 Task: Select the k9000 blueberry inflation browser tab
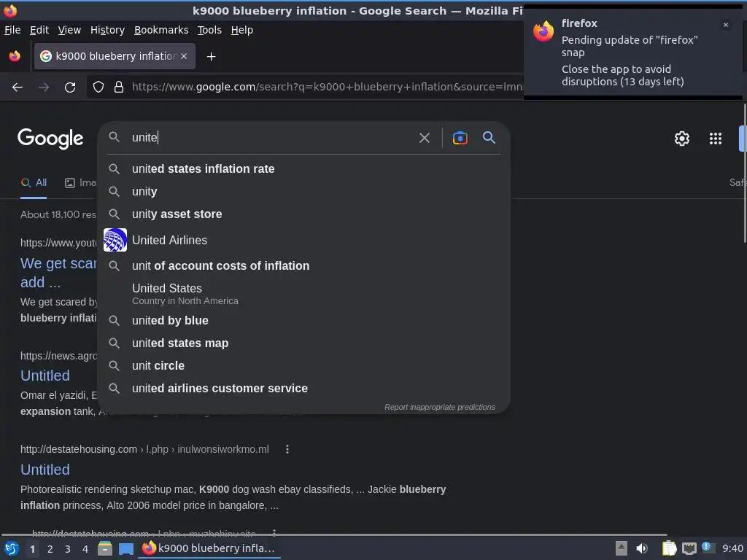tap(115, 56)
